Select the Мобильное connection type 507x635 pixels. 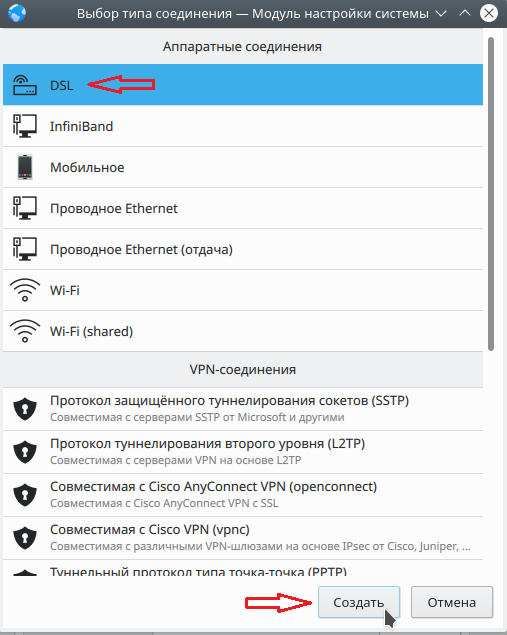click(243, 167)
